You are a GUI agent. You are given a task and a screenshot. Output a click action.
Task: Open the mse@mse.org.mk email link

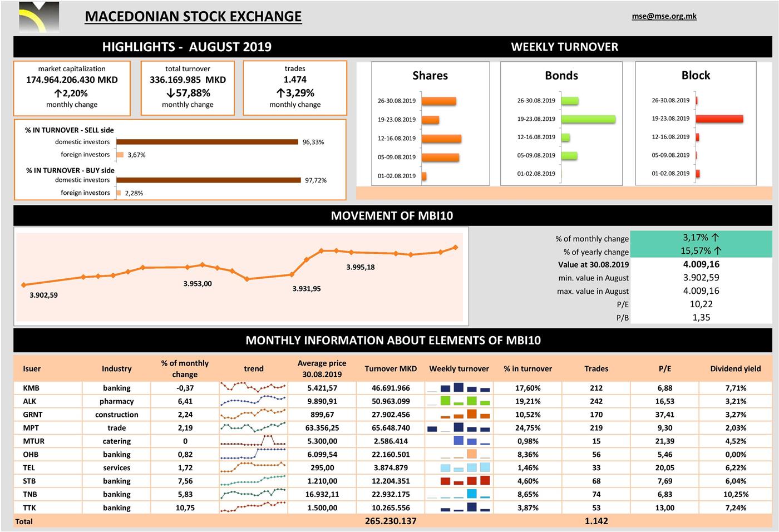click(664, 16)
